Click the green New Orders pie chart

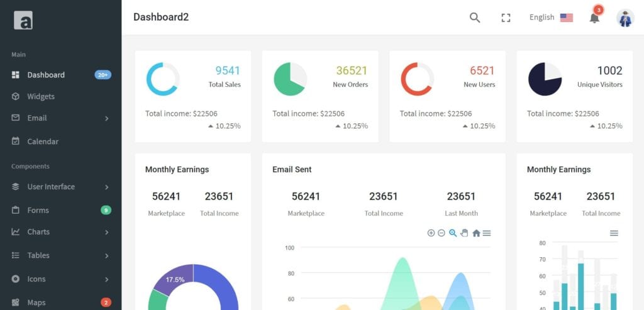click(290, 79)
